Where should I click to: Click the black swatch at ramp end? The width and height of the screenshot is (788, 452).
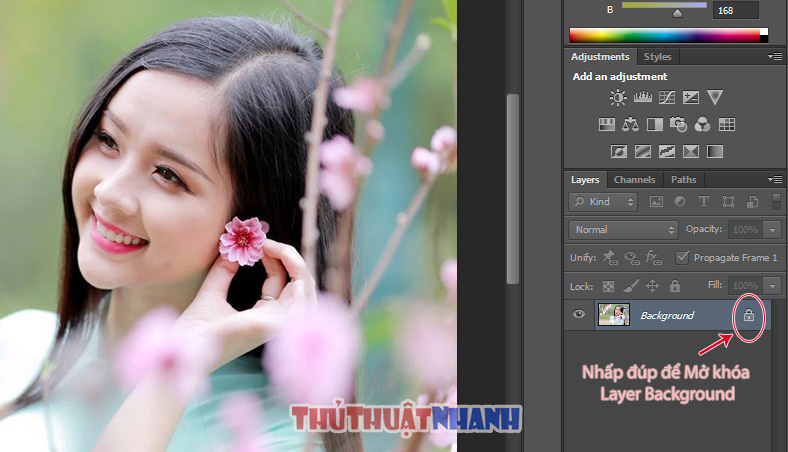pos(764,39)
